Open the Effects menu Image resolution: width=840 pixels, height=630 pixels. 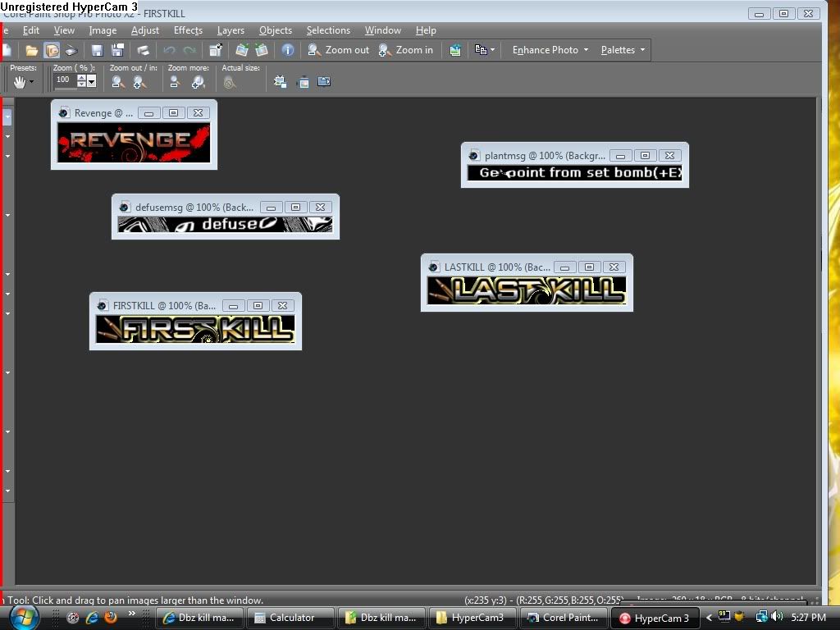pos(188,30)
